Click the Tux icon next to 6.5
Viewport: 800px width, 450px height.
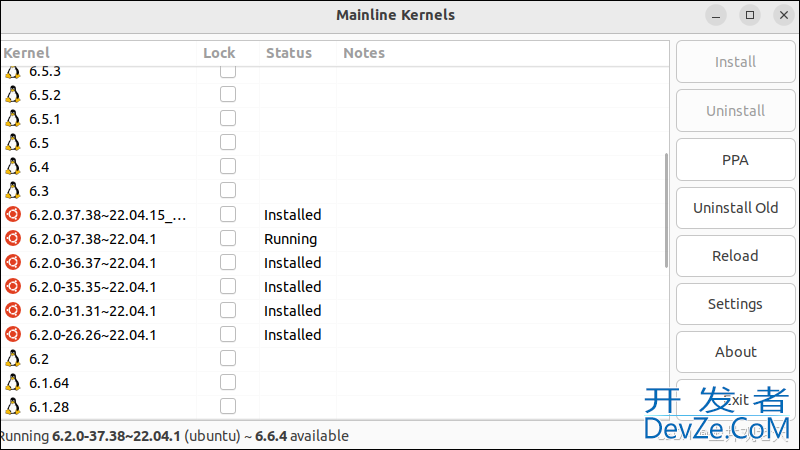pos(13,143)
